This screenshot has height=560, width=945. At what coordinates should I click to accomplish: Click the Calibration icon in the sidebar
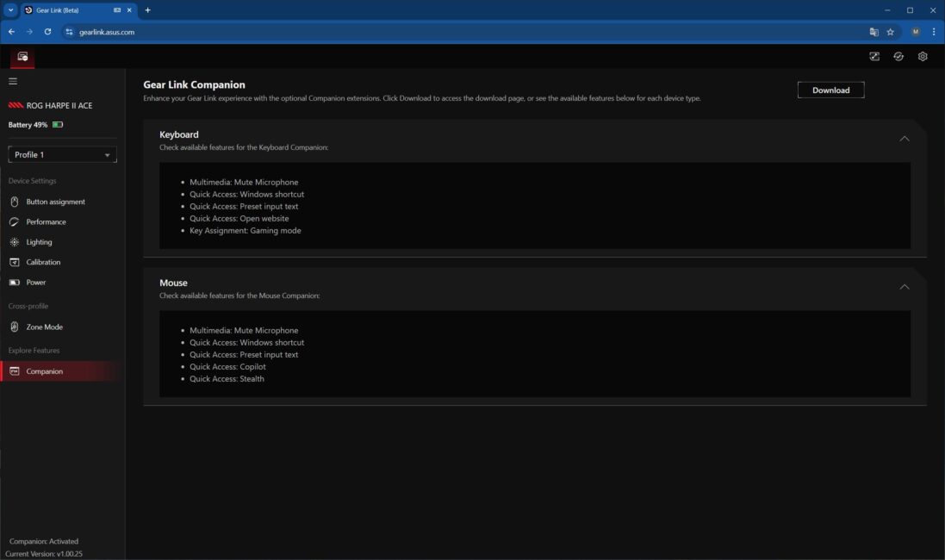click(x=15, y=262)
